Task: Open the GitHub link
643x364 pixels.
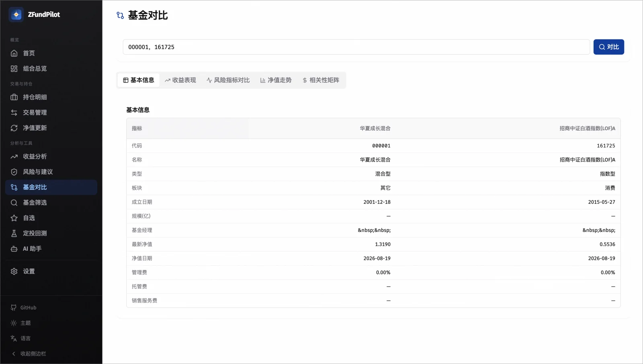Action: pos(51,308)
